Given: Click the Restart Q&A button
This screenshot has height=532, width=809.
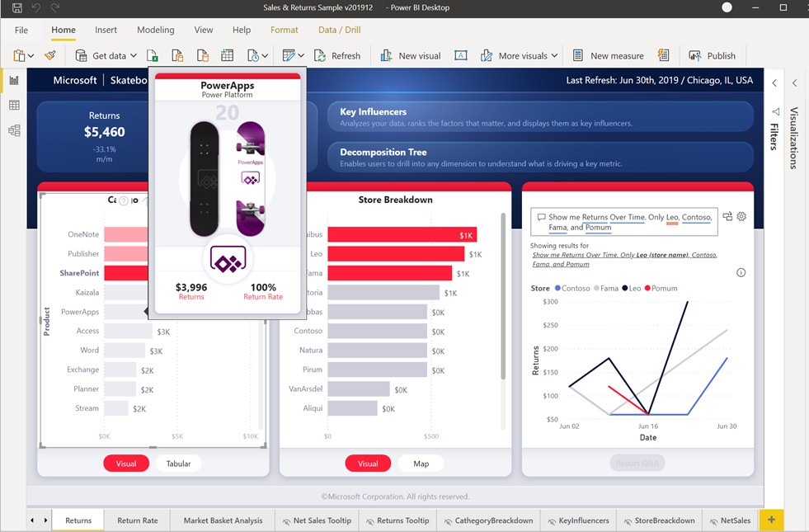Looking at the screenshot, I should coord(637,463).
